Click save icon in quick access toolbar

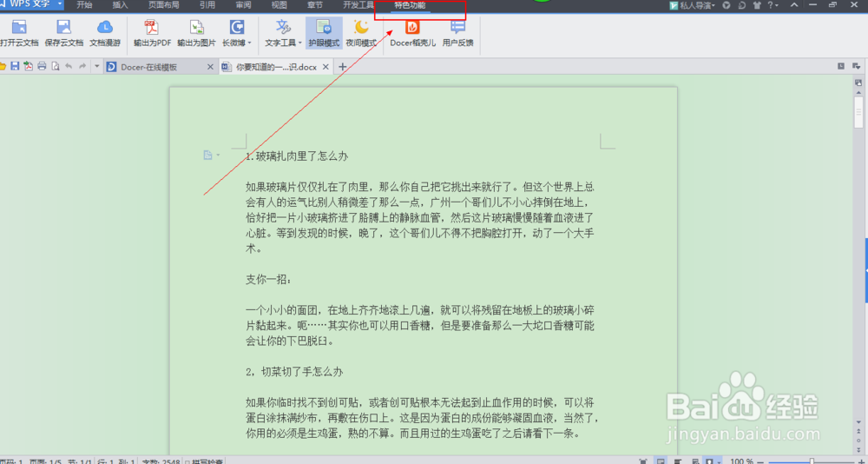point(15,67)
